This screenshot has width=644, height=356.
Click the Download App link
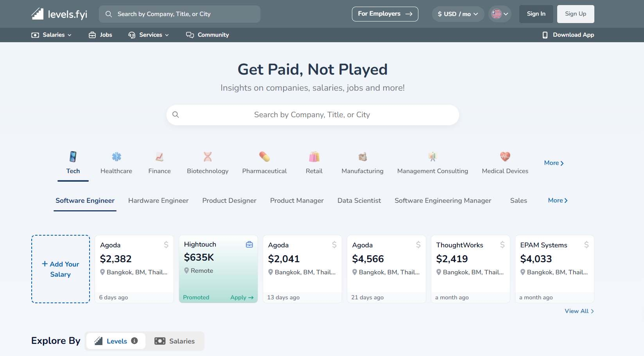pos(569,35)
